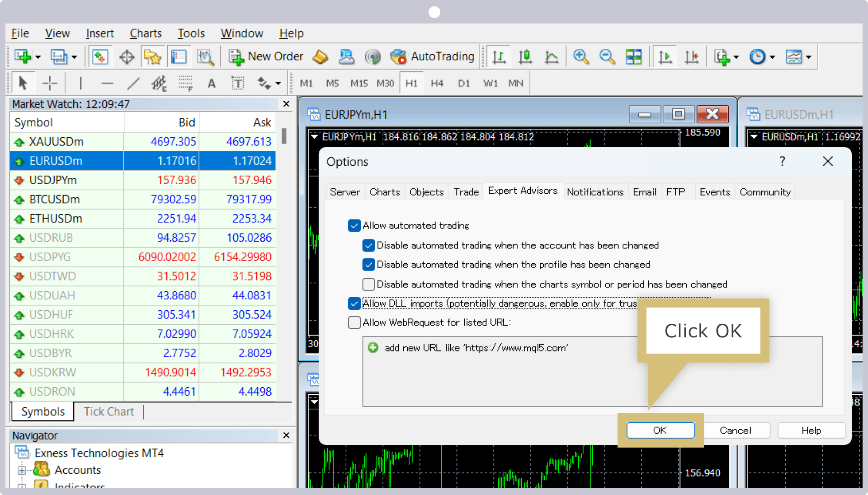Click the New Order button
The height and width of the screenshot is (495, 868).
(x=266, y=57)
